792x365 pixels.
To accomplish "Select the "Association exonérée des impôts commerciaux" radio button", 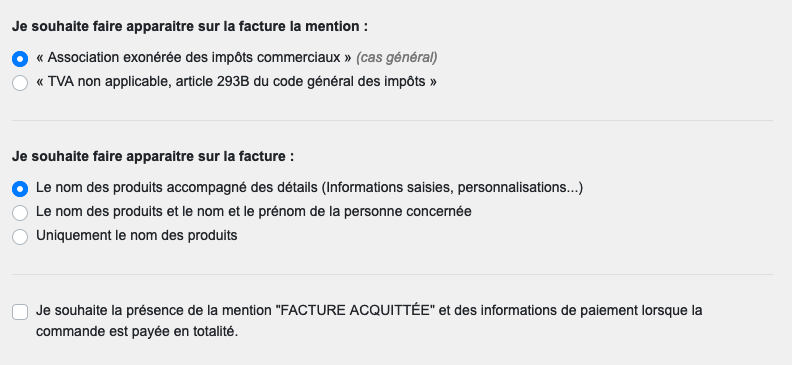I will (20, 59).
